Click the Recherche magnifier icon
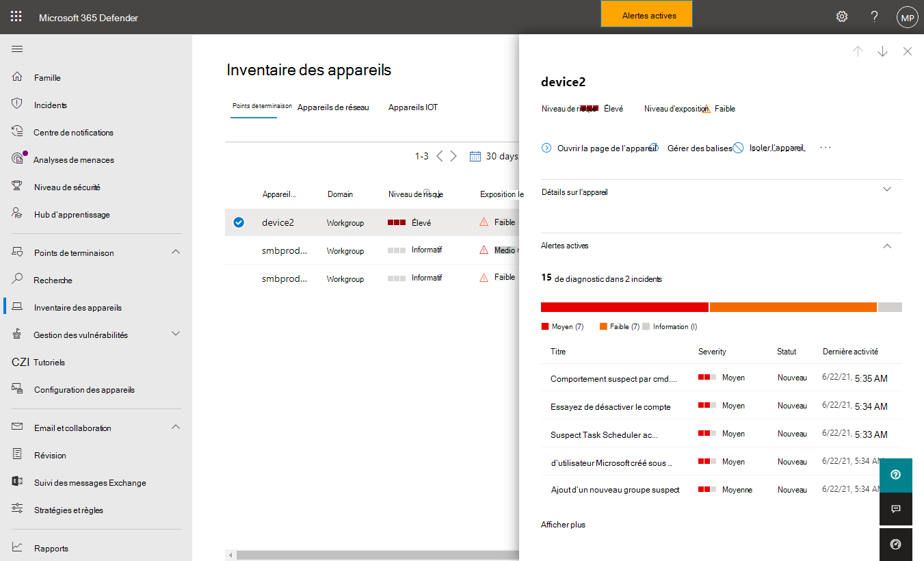 [x=18, y=280]
